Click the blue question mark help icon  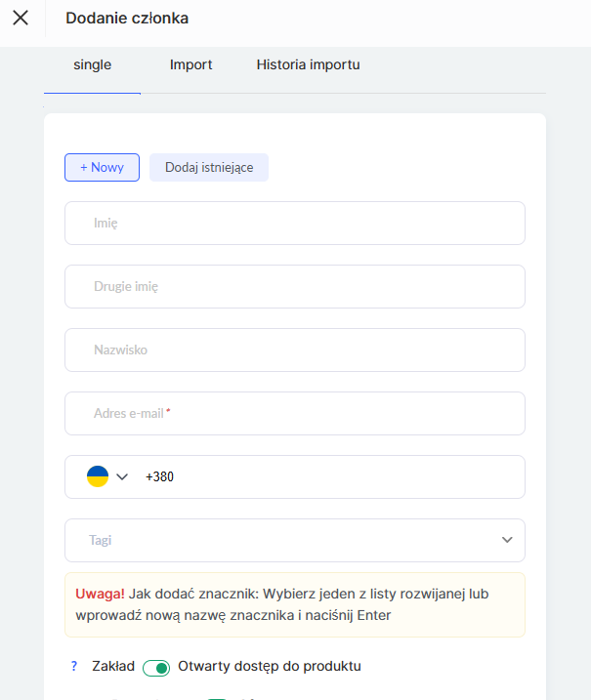point(73,667)
